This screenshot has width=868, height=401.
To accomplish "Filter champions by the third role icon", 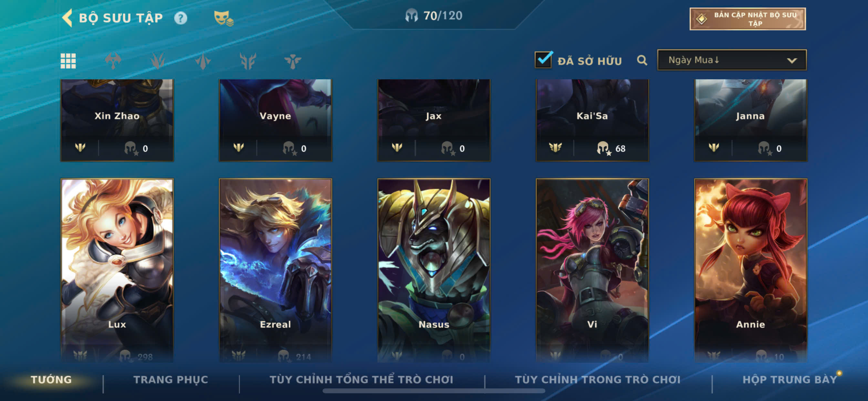I will [x=158, y=61].
